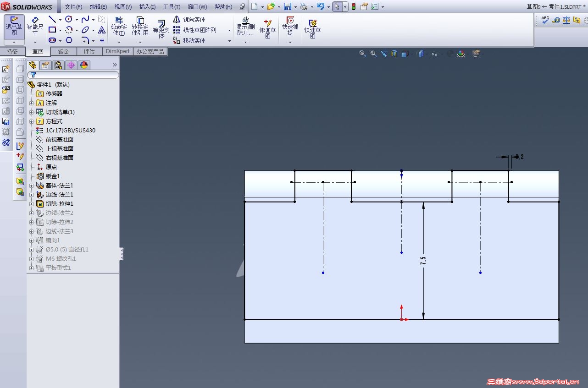The width and height of the screenshot is (588, 388).
Task: Open the 窗口(W) menu
Action: click(197, 7)
